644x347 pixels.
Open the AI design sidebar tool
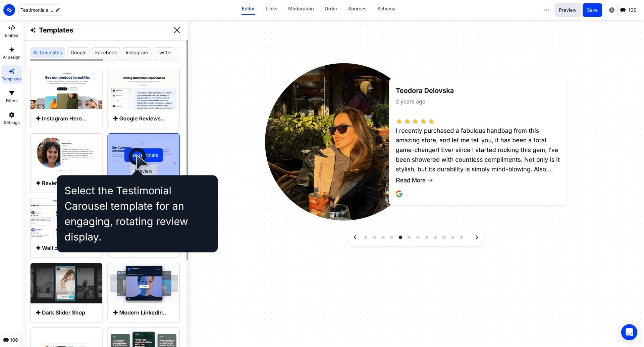click(12, 53)
